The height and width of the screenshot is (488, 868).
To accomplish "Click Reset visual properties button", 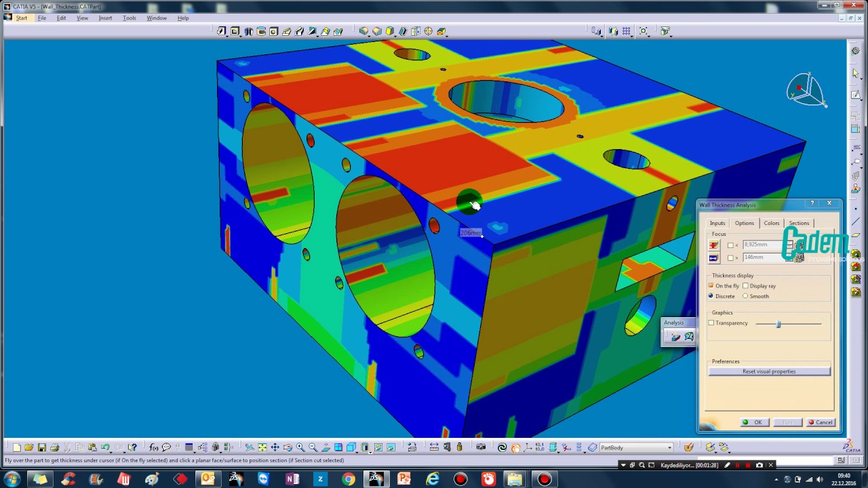I will click(x=769, y=371).
